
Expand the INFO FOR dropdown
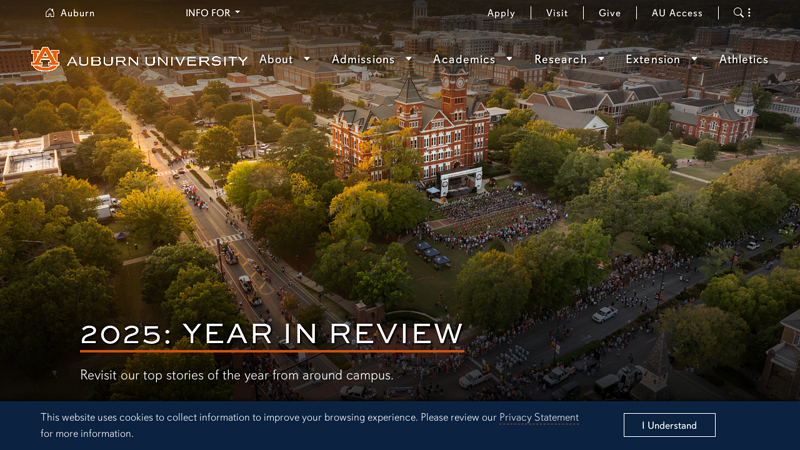(x=212, y=13)
